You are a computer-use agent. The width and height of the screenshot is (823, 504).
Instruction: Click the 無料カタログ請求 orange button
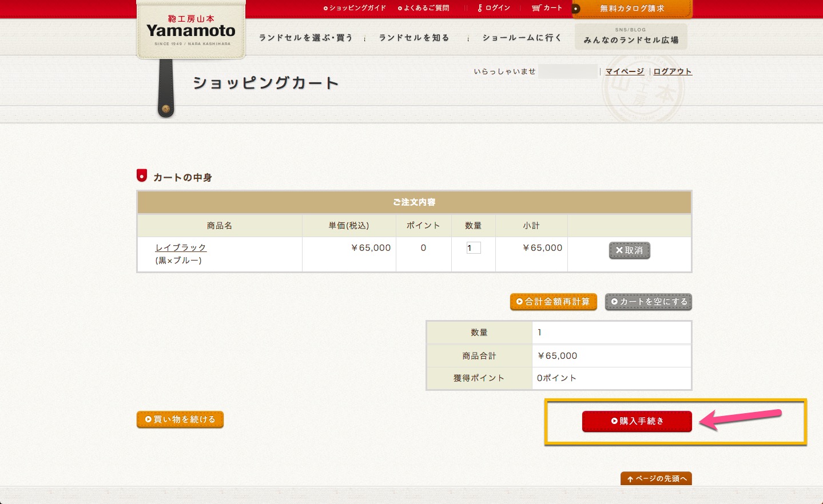coord(632,9)
